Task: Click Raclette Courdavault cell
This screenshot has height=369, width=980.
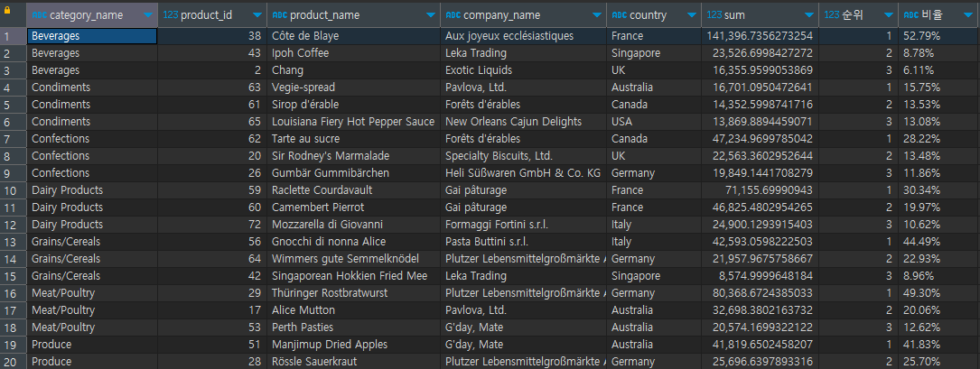Action: 354,189
